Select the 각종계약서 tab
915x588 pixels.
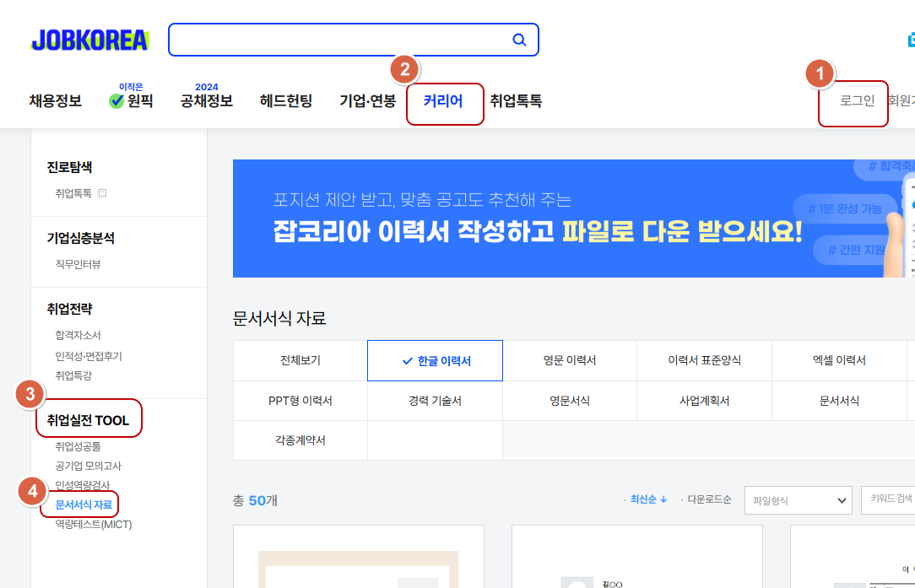(300, 440)
